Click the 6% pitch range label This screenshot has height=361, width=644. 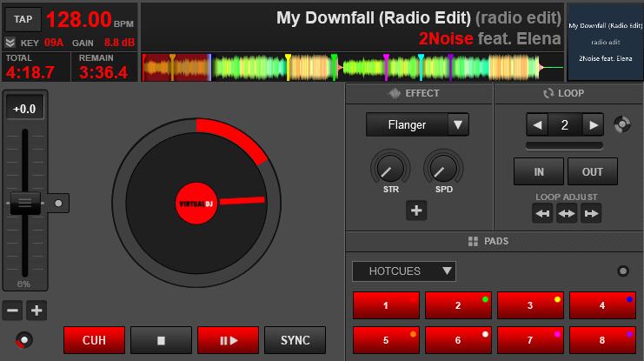coord(23,284)
